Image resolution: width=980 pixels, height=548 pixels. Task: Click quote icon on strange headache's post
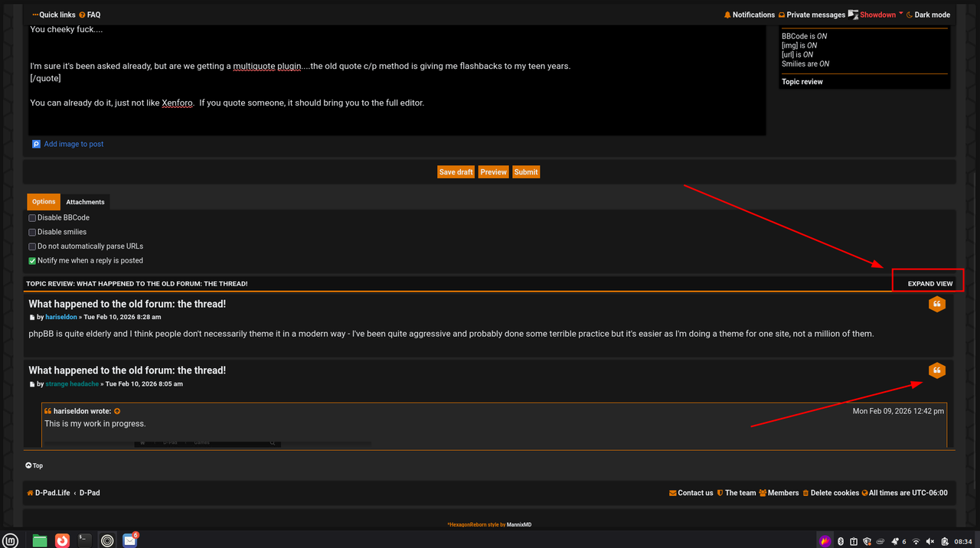point(936,370)
